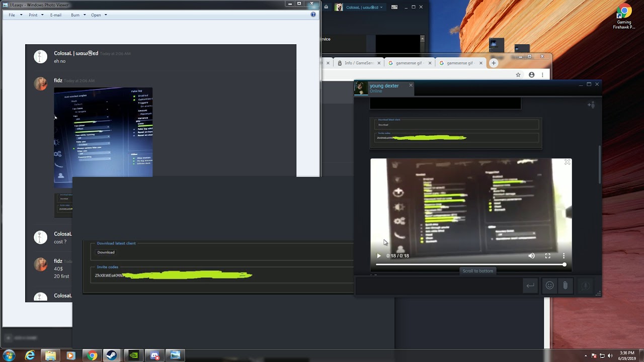
Task: Open the Chrome profile avatar icon
Action: (x=531, y=75)
